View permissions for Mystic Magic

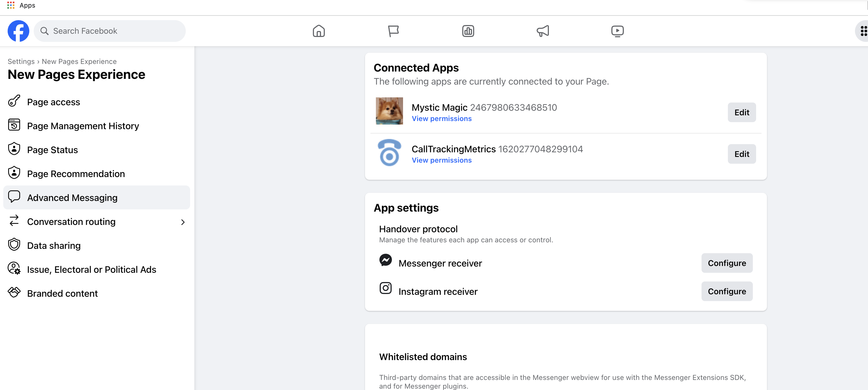tap(441, 119)
